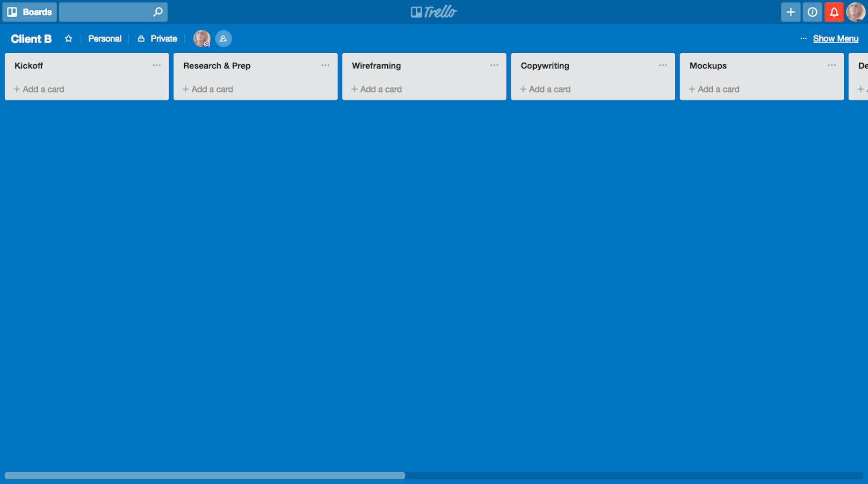Screen dimensions: 868x484
Task: Star the Client B board
Action: (69, 39)
